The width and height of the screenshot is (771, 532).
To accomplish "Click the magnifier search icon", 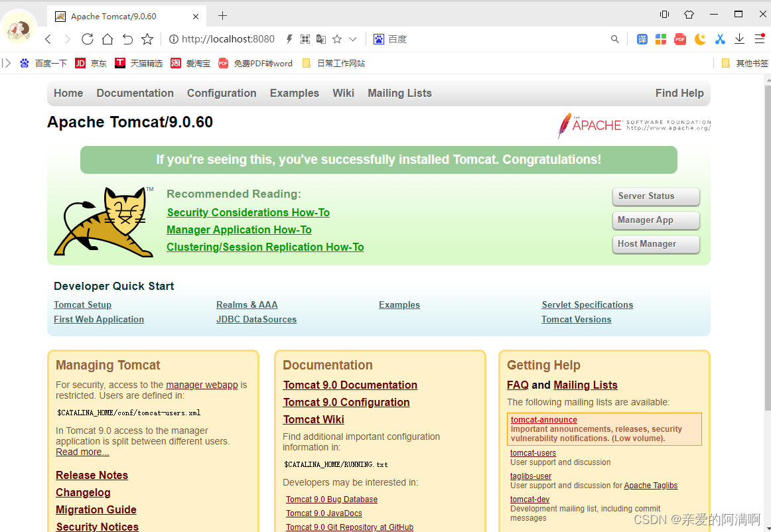I will [614, 39].
